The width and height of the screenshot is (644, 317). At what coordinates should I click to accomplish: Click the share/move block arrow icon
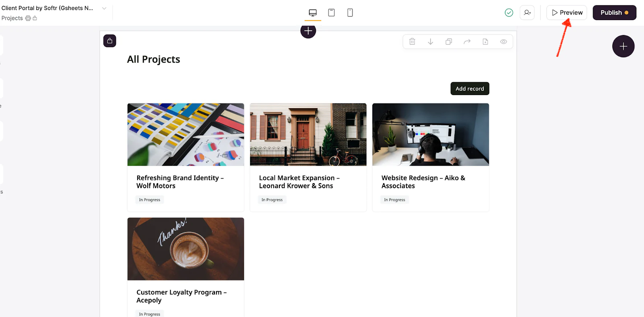point(467,41)
